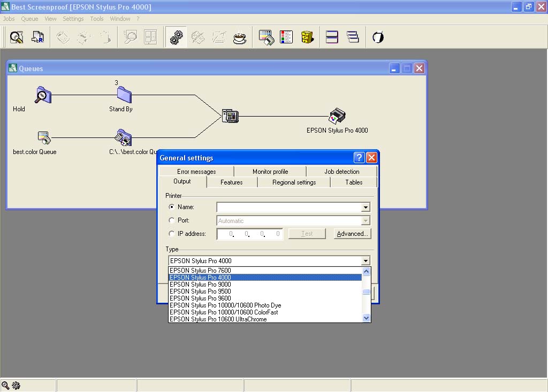This screenshot has height=392, width=548.
Task: Close the General settings dialog
Action: click(x=371, y=158)
